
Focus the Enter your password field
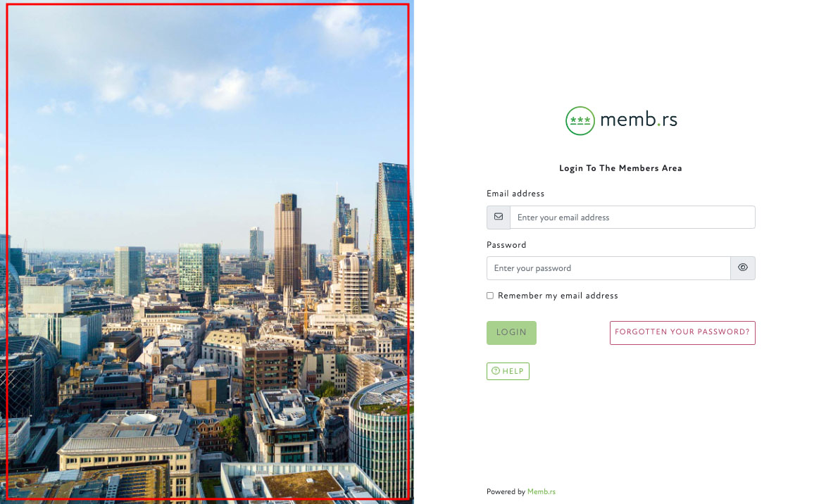[x=608, y=268]
